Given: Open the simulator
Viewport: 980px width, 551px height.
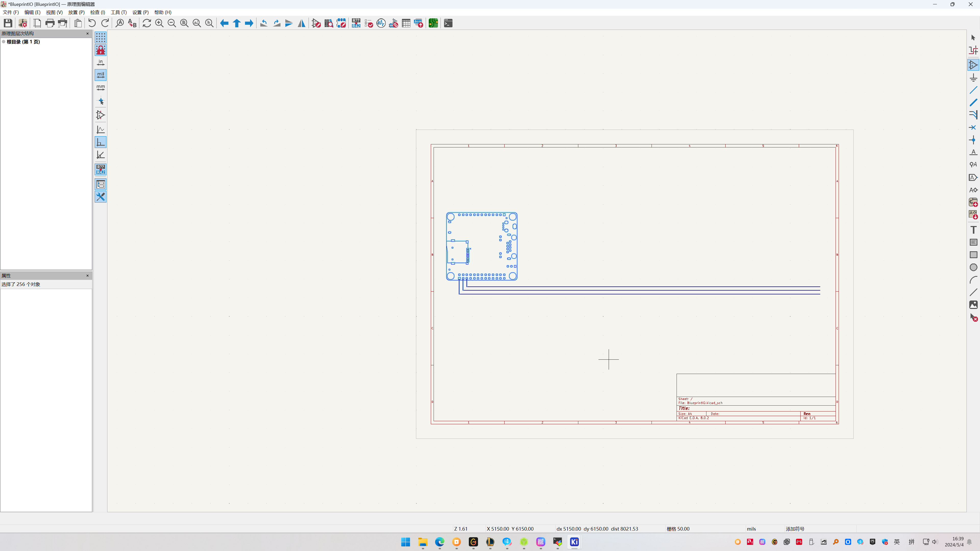Looking at the screenshot, I should (x=381, y=23).
